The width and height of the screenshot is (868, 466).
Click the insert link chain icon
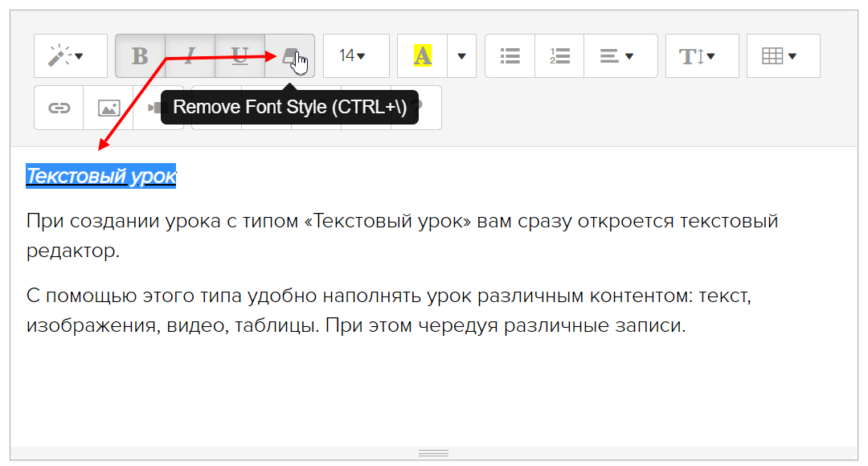click(59, 108)
